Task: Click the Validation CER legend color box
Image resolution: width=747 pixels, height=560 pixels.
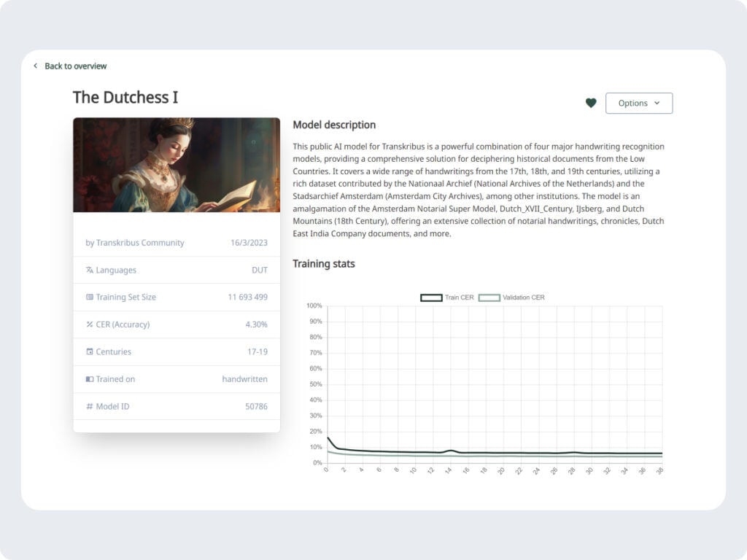Action: (x=489, y=297)
